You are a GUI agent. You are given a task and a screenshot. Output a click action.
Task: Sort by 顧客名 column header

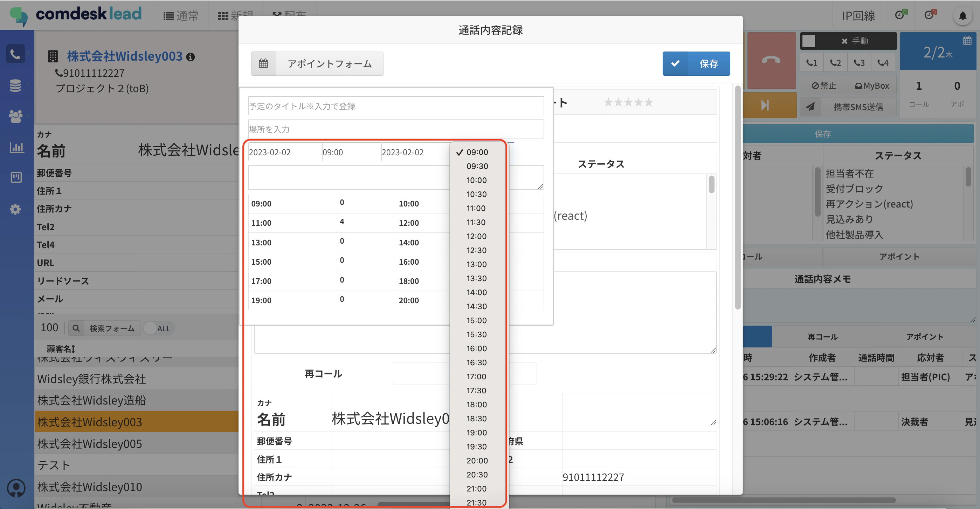(61, 348)
